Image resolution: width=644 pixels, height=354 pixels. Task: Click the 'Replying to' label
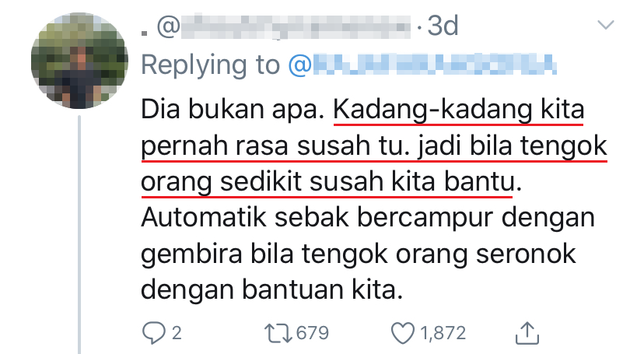point(210,65)
